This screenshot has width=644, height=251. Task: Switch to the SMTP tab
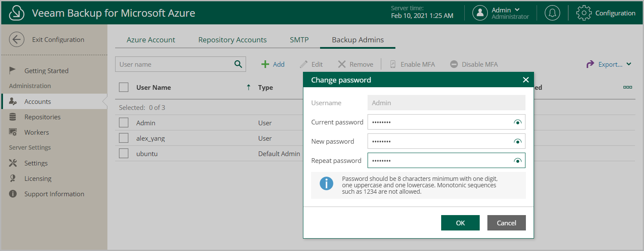(x=299, y=40)
